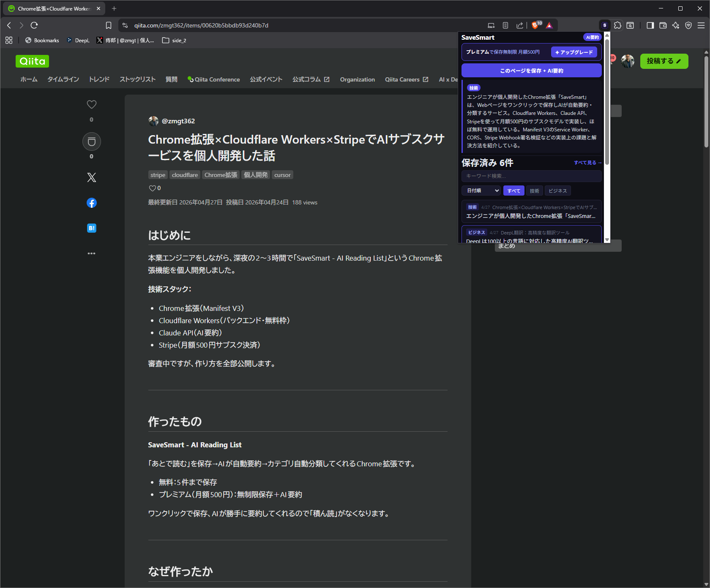Open Brave Shields lion icon
The image size is (710, 588).
point(535,25)
